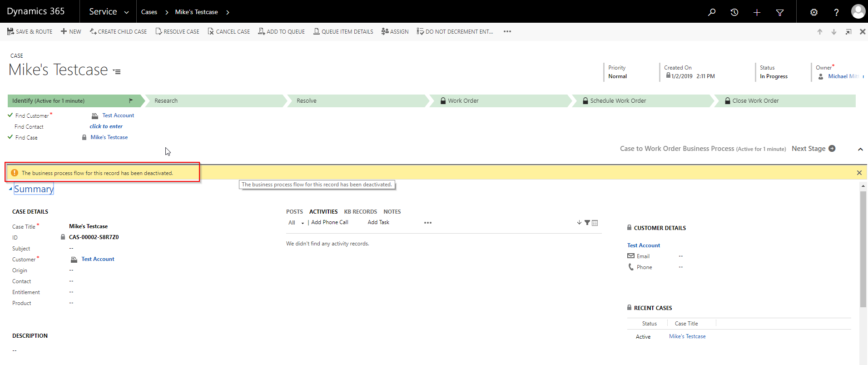The height and width of the screenshot is (365, 868).
Task: Open the All activities filter dropdown
Action: point(296,223)
